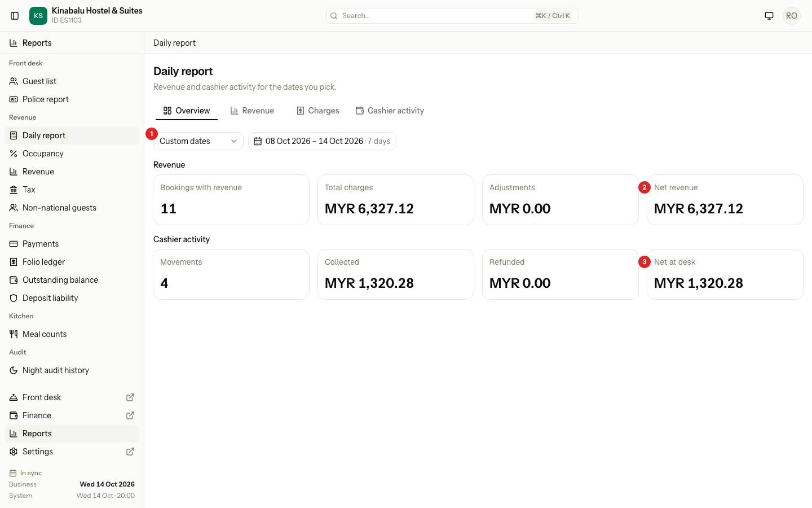Click the Night audit history moon icon
Viewport: 812px width, 508px height.
coord(14,370)
